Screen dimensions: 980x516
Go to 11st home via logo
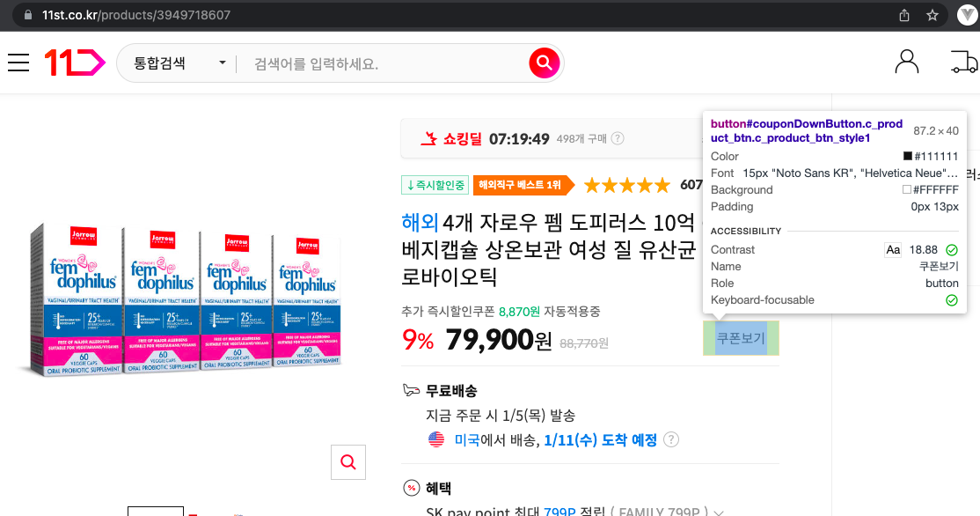click(75, 63)
